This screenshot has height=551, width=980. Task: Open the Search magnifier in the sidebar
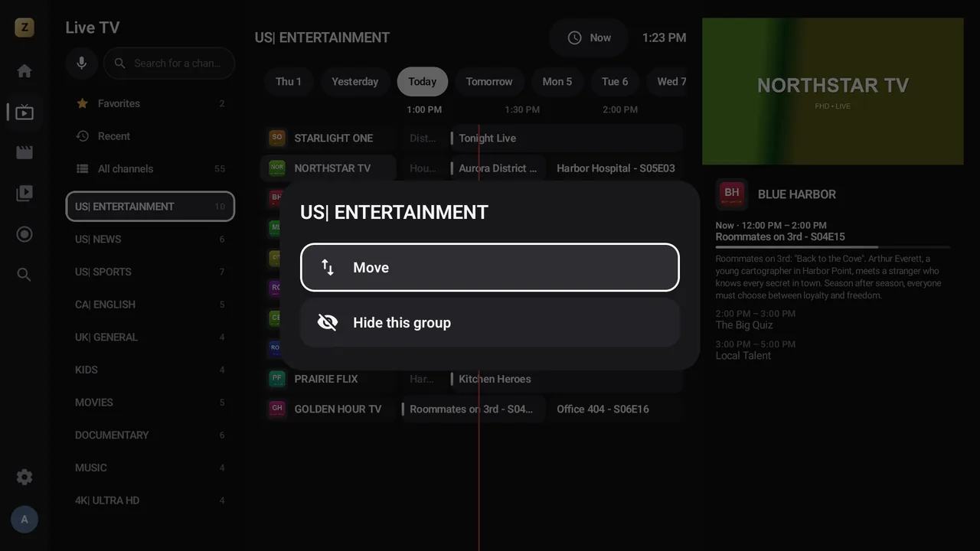tap(24, 275)
